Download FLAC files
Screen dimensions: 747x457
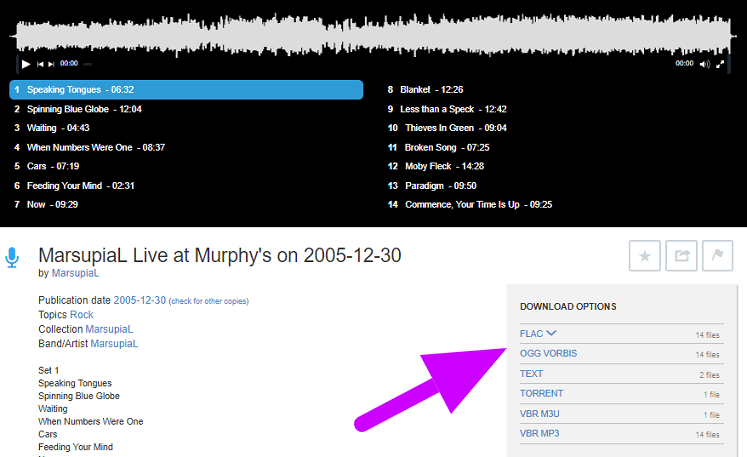point(531,334)
